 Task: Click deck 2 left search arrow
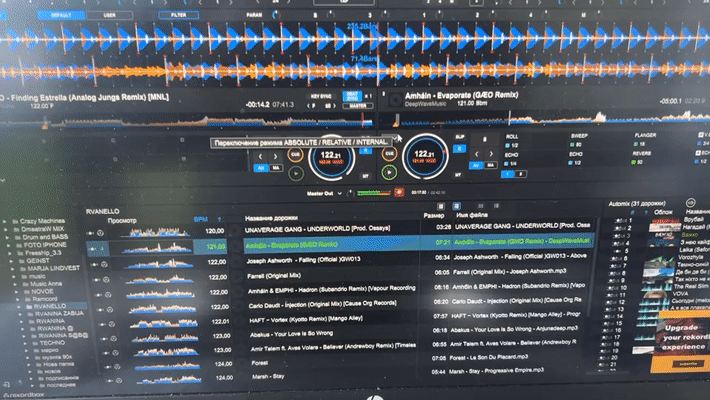tap(477, 154)
